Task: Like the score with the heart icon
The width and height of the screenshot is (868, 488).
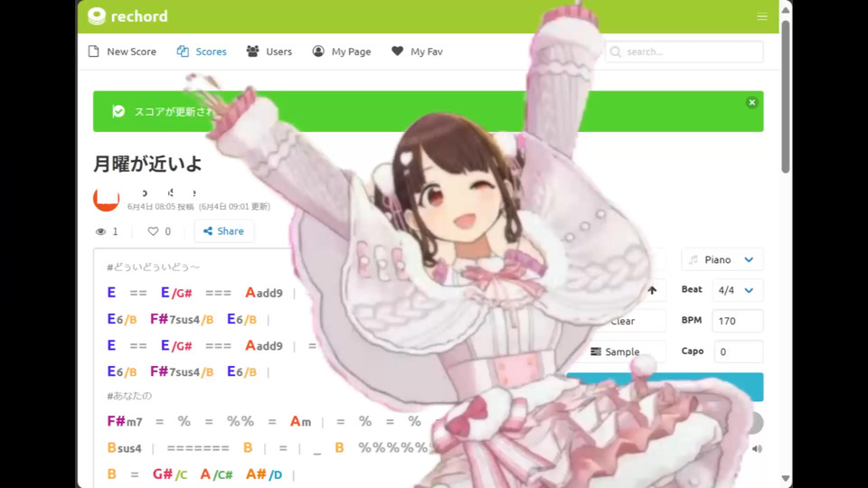Action: (153, 231)
